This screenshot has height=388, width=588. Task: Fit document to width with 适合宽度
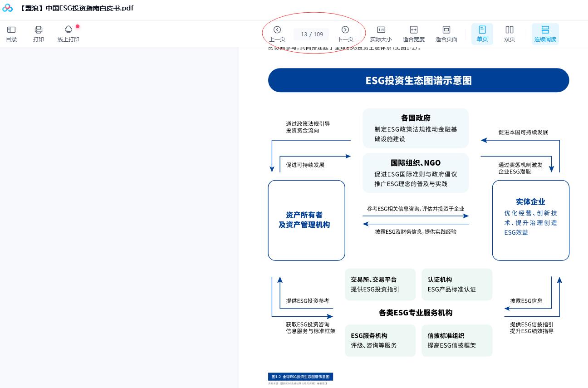pos(413,34)
